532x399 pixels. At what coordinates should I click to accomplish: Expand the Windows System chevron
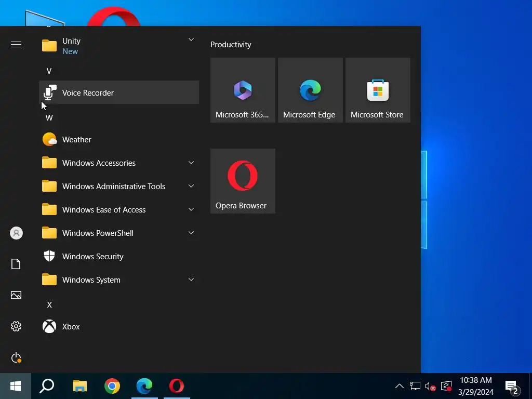tap(191, 280)
